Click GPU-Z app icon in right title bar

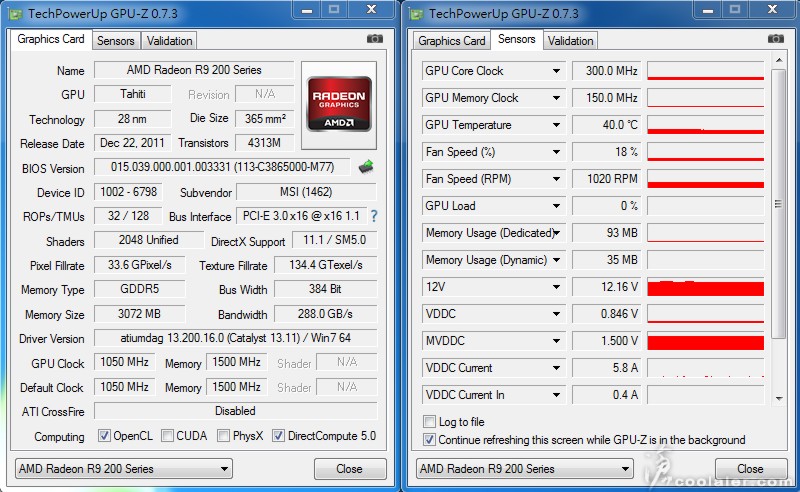417,14
